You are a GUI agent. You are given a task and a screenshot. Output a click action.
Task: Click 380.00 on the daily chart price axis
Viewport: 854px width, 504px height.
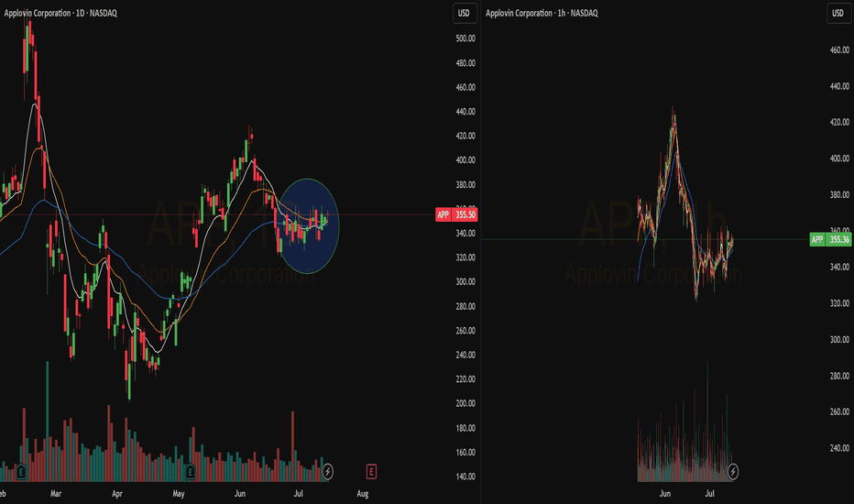click(465, 185)
